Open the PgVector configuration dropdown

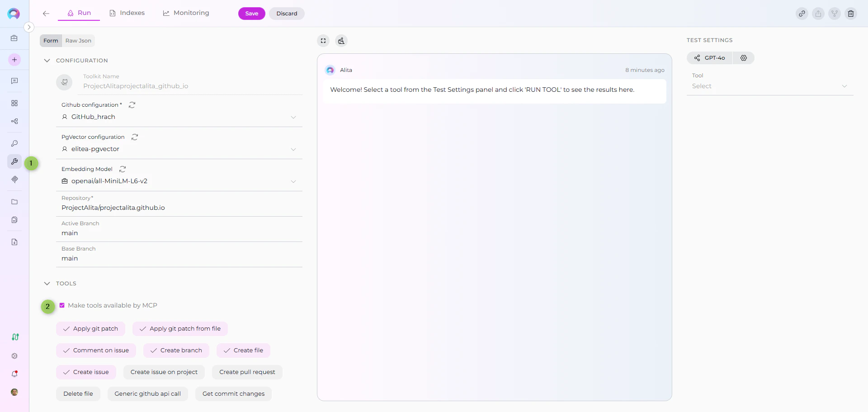293,149
